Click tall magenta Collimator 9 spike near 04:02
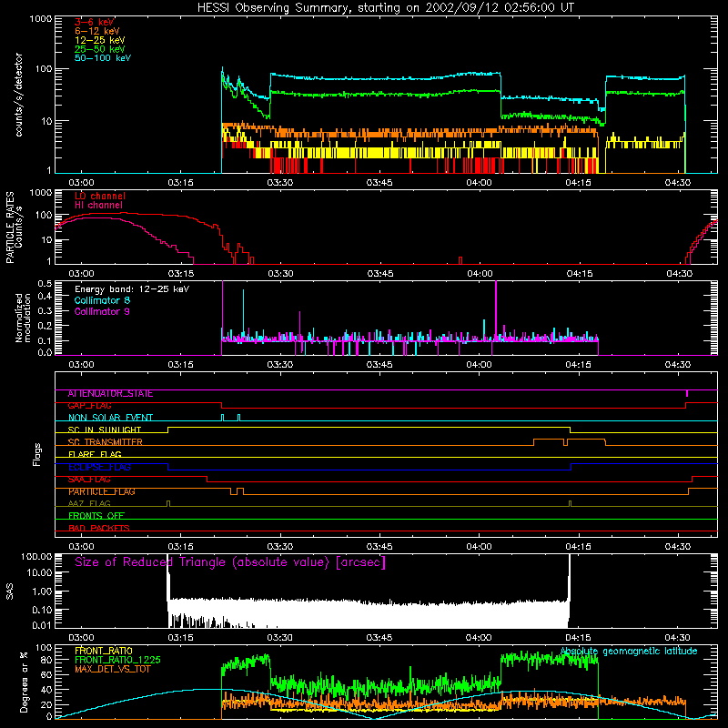This screenshot has height=728, width=728. coord(496,309)
